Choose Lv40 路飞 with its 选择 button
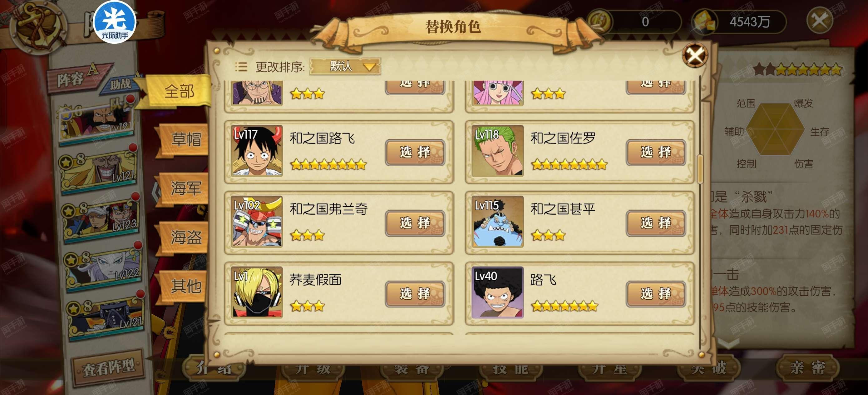The height and width of the screenshot is (395, 868). pyautogui.click(x=656, y=294)
